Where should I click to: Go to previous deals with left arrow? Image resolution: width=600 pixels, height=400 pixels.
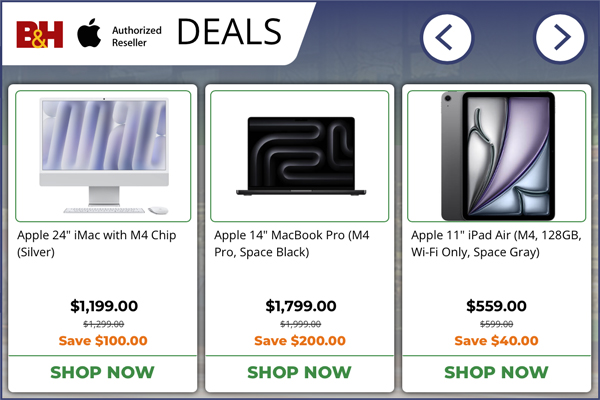click(447, 38)
